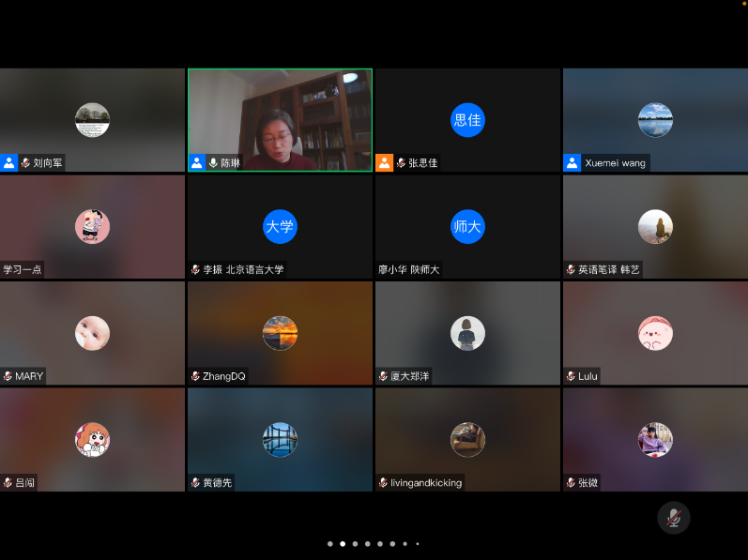Screen dimensions: 748x560
Task: Click muted mic icon beside 刘向军
Action: coord(25,163)
